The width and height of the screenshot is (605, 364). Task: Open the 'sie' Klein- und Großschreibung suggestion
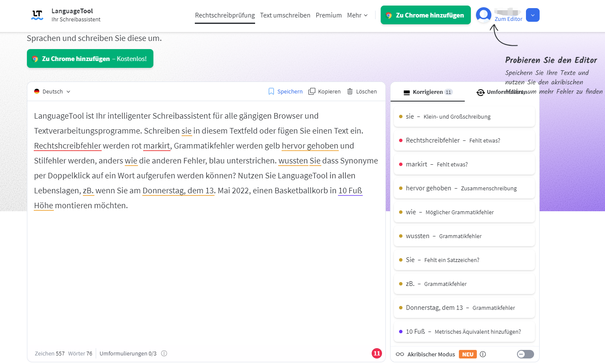point(464,116)
